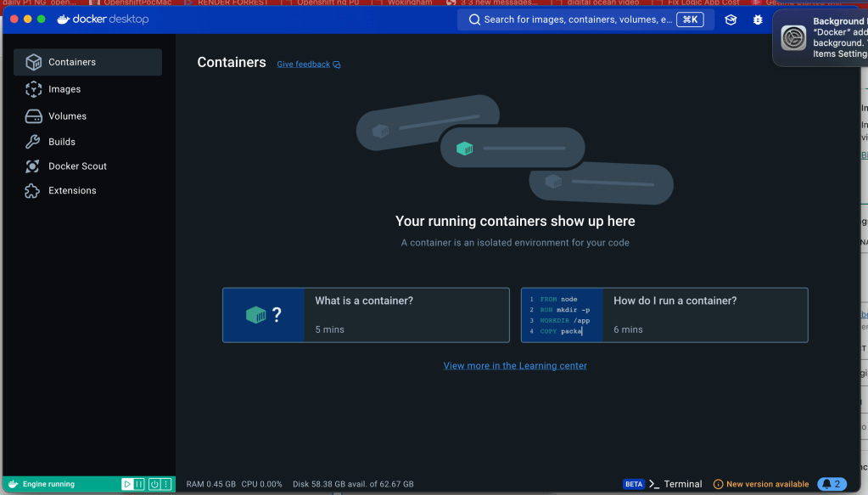Image resolution: width=868 pixels, height=495 pixels.
Task: Focus the search for images, containers field
Action: (x=585, y=20)
